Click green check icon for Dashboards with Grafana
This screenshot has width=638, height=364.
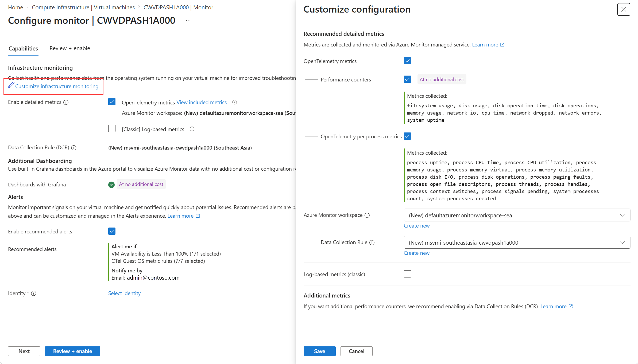tap(111, 185)
